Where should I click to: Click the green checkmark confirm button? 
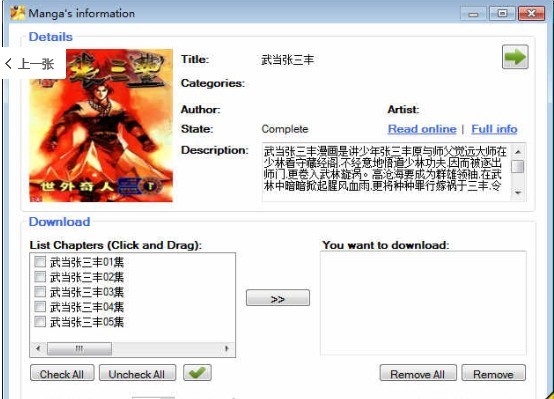coord(197,372)
